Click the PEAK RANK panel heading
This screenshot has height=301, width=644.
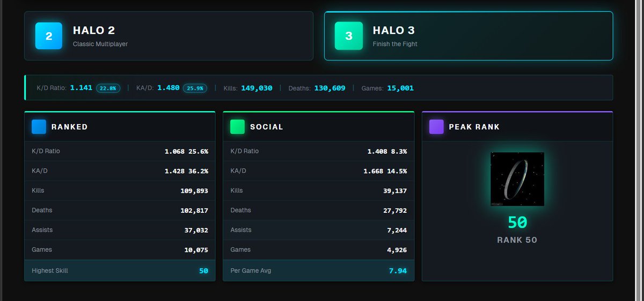coord(474,127)
